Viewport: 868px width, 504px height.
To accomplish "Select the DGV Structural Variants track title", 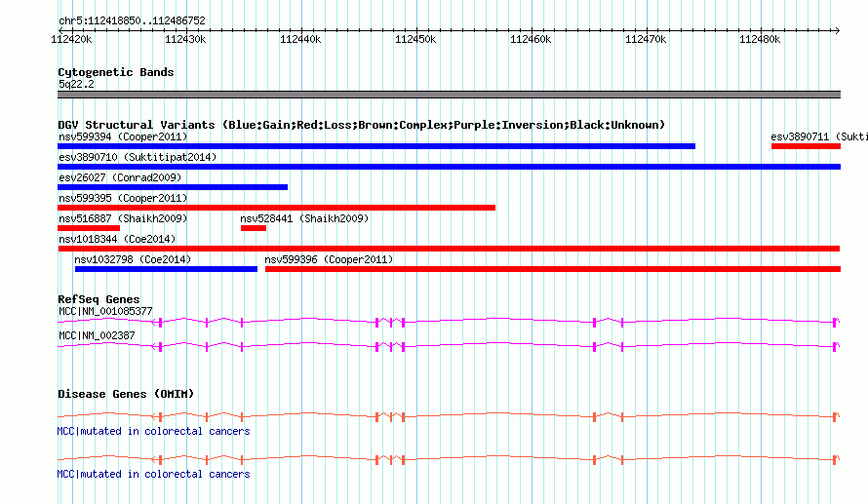I will (361, 125).
